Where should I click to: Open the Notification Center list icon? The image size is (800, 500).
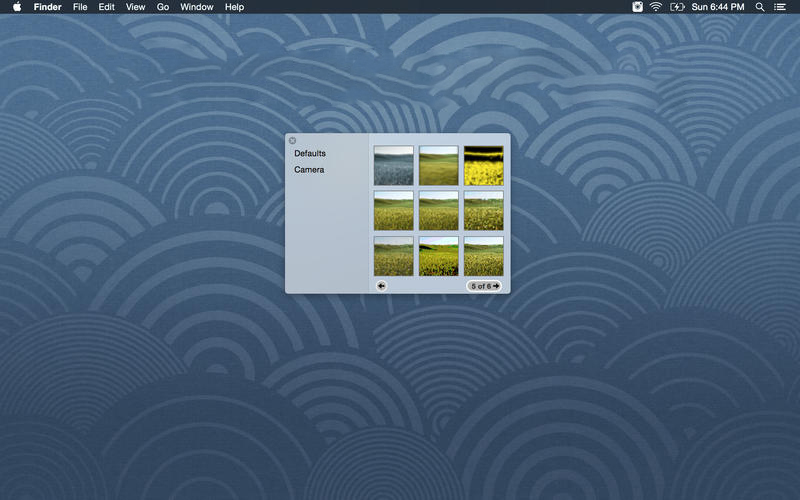(x=780, y=7)
